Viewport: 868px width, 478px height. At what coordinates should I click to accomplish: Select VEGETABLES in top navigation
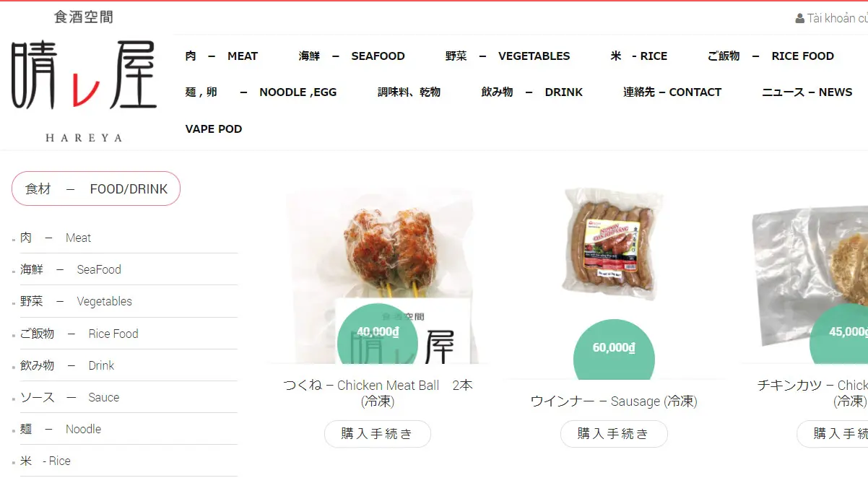(508, 56)
